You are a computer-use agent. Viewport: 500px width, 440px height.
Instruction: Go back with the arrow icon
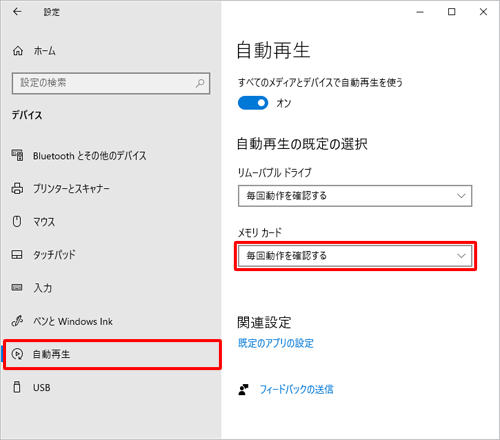17,12
